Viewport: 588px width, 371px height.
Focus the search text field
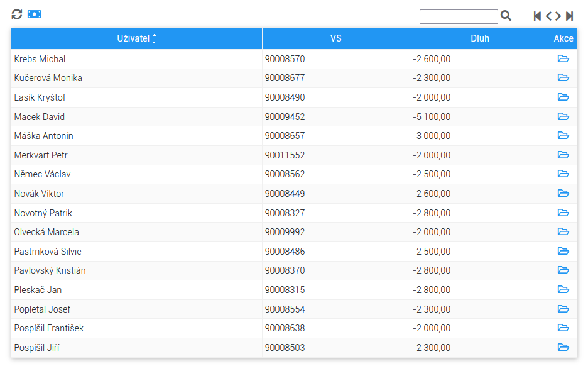pyautogui.click(x=459, y=16)
